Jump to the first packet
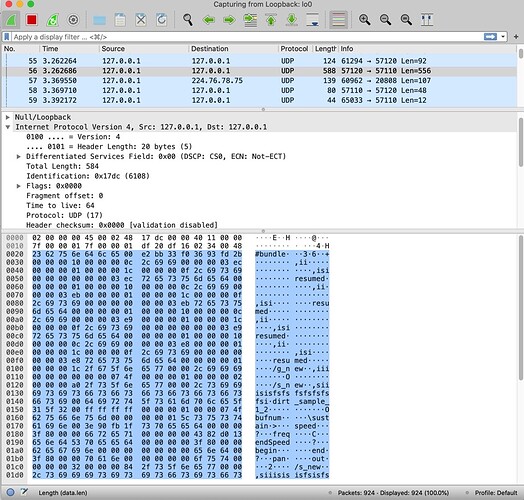This screenshot has height=500, width=524. point(271,20)
